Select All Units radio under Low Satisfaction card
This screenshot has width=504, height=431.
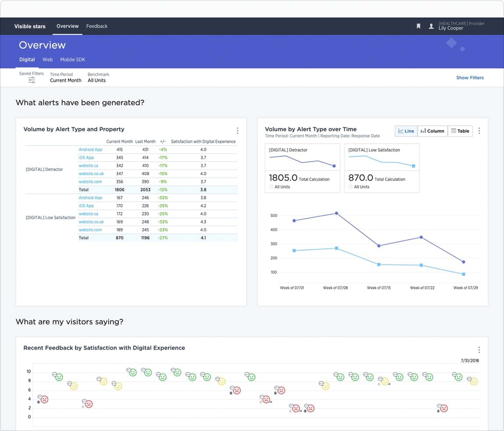pyautogui.click(x=351, y=187)
